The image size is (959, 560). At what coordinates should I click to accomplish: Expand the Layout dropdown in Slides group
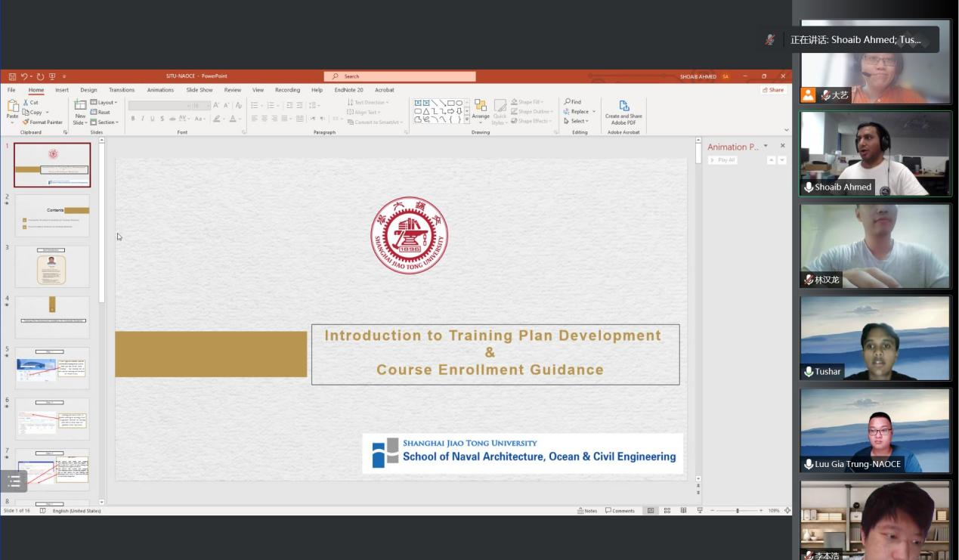point(104,103)
